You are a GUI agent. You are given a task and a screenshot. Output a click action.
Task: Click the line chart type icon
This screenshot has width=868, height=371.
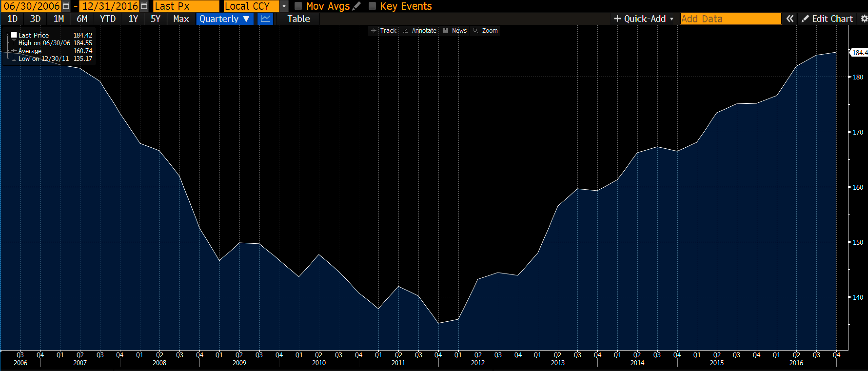click(265, 19)
